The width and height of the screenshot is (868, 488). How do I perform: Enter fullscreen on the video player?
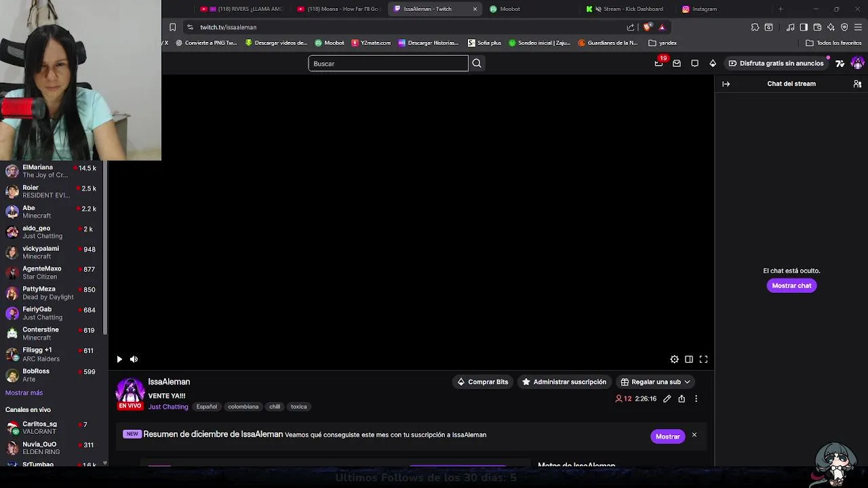703,359
